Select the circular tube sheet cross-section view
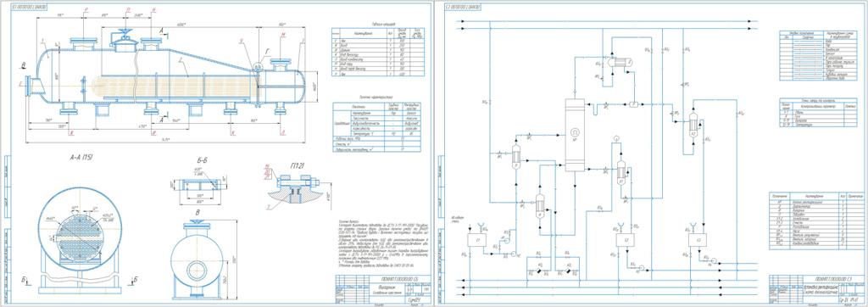Image resolution: width=868 pixels, height=307 pixels. [79, 229]
